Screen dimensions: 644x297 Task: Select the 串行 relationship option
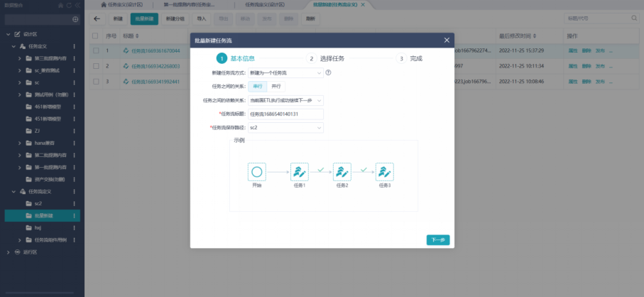(x=258, y=86)
